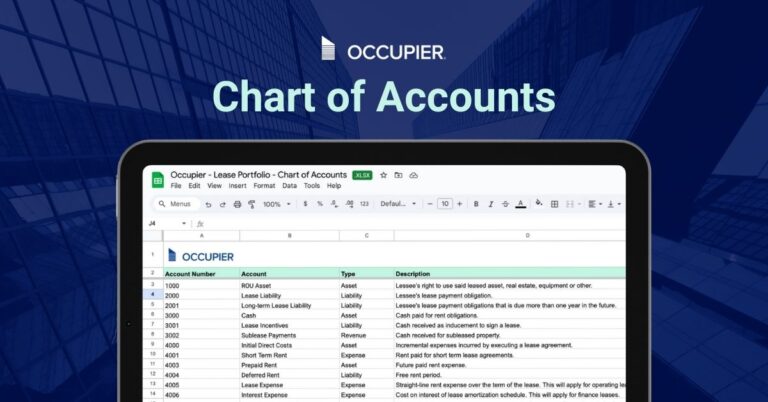Select row 4 header
The width and height of the screenshot is (768, 402).
(153, 294)
